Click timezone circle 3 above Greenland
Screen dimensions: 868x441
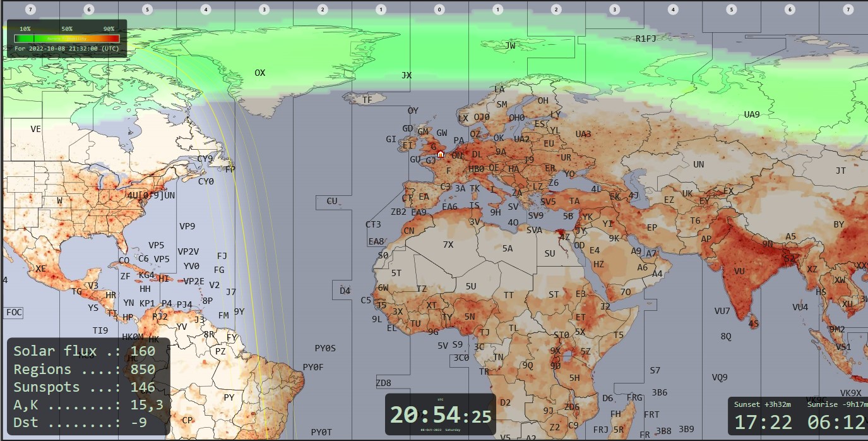[264, 9]
